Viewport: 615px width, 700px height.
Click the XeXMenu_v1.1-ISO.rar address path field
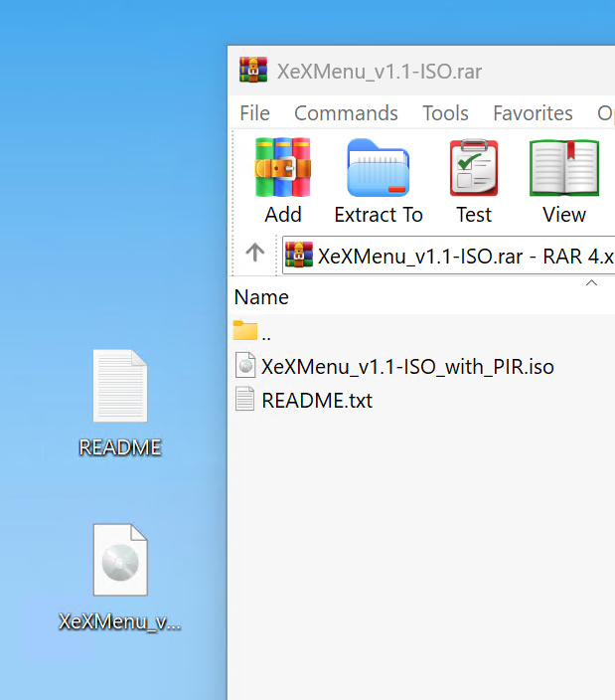tap(449, 256)
